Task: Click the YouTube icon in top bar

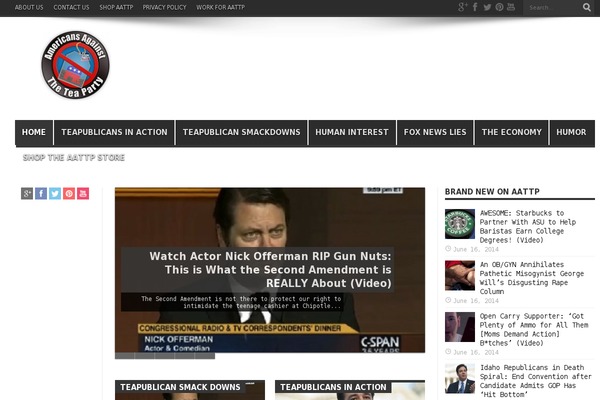Action: pos(511,7)
